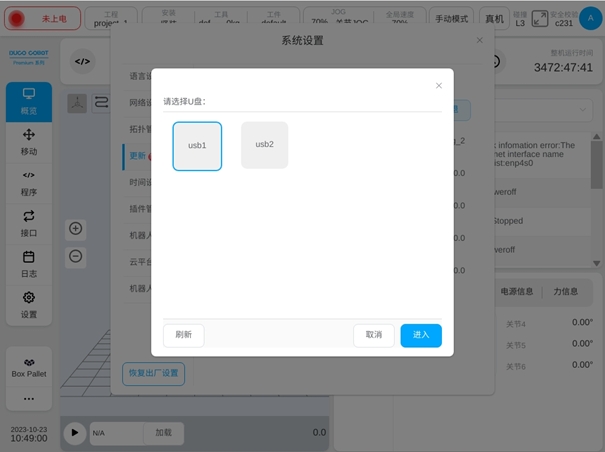Switch to the 力信息 tab

click(x=566, y=292)
